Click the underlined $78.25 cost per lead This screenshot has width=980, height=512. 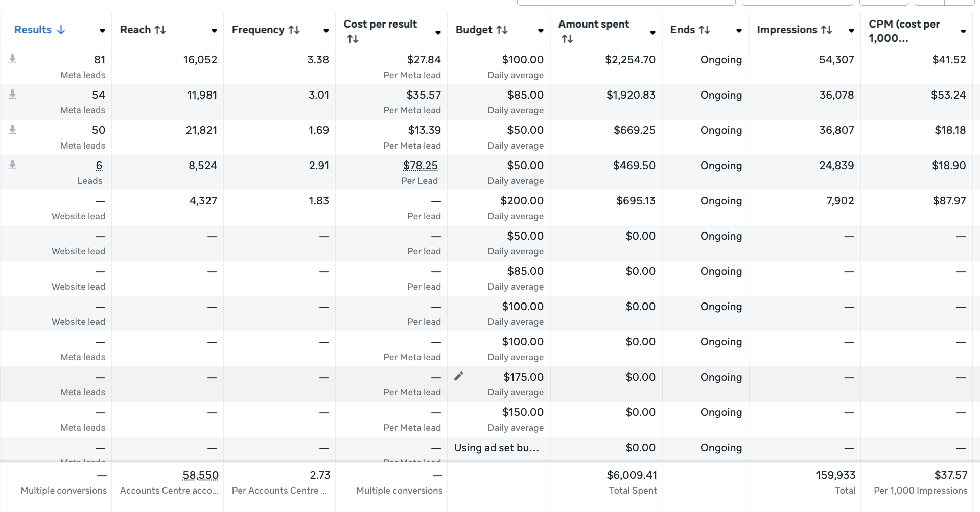click(x=421, y=166)
